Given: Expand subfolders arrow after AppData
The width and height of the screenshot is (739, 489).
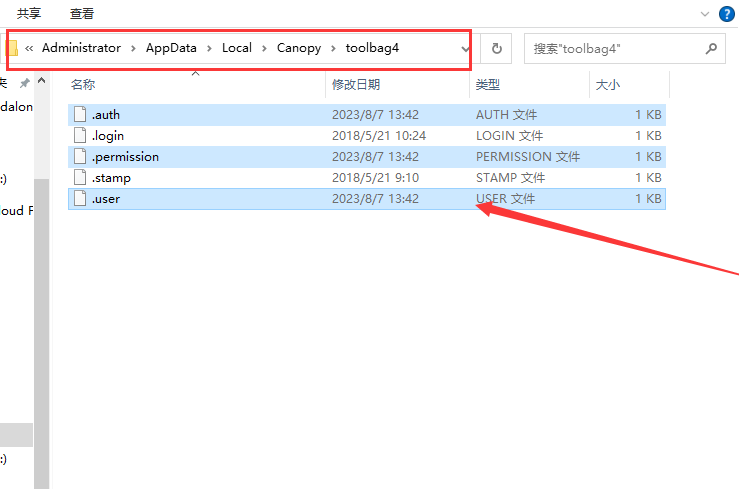Looking at the screenshot, I should click(x=209, y=49).
